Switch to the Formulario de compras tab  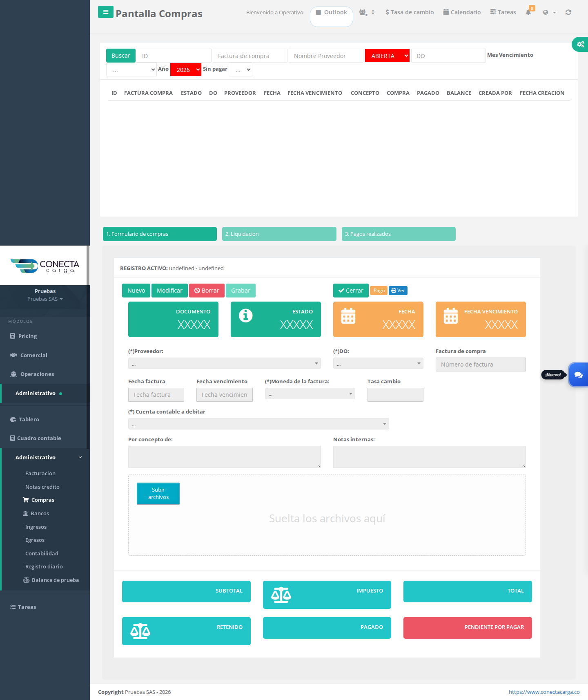pyautogui.click(x=160, y=234)
